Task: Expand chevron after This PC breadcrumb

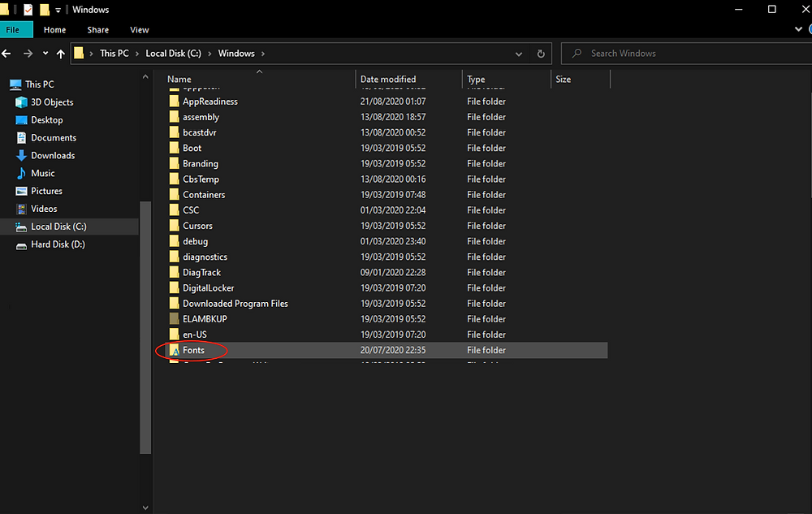Action: (x=137, y=54)
